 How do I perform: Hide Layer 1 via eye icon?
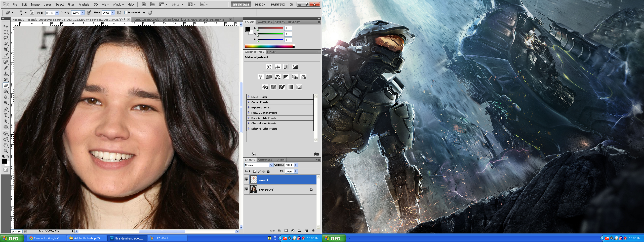[247, 179]
